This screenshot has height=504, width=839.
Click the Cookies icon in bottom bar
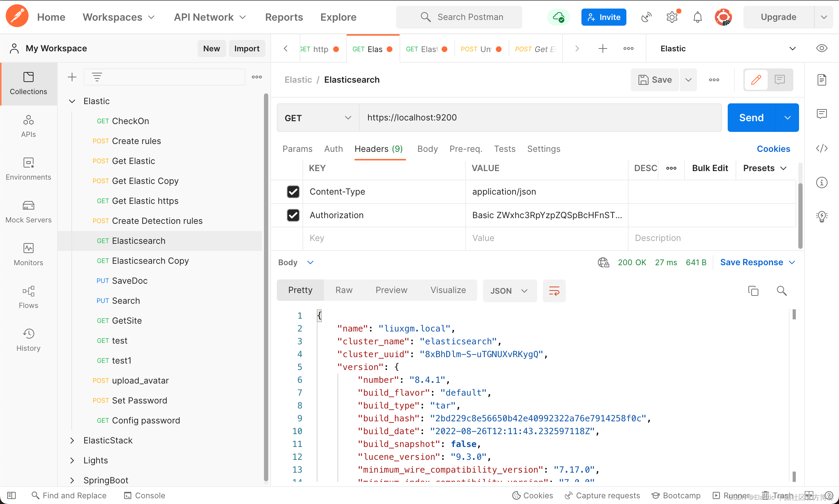517,495
